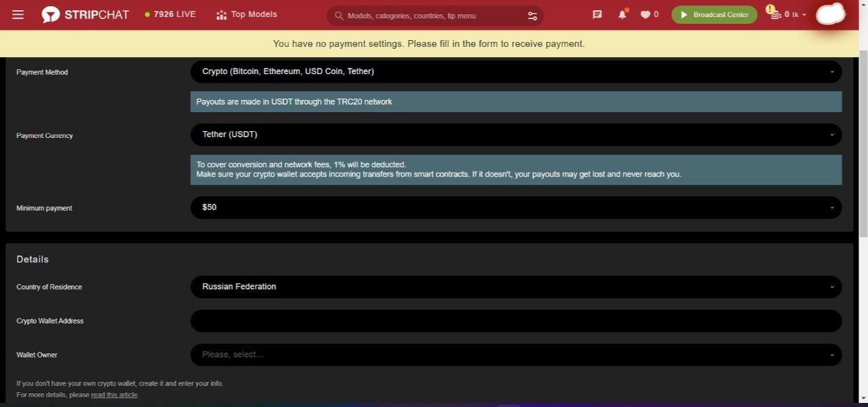Expand the Wallet Owner dropdown
Image resolution: width=868 pixels, height=407 pixels.
[x=516, y=355]
